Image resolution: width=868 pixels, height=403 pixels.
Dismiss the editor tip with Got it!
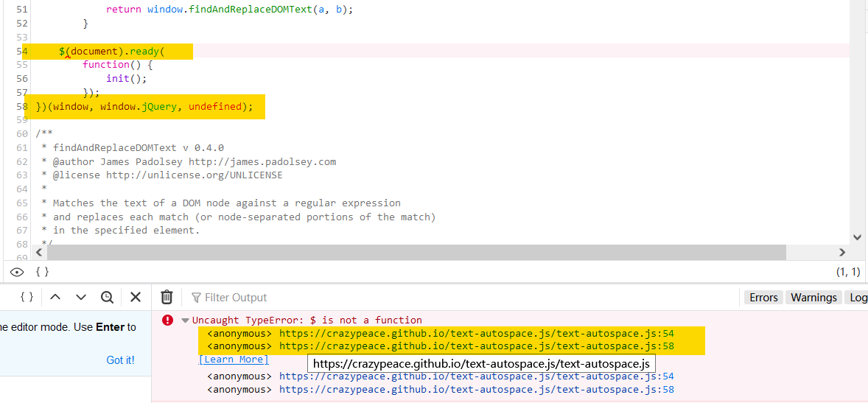coord(120,360)
